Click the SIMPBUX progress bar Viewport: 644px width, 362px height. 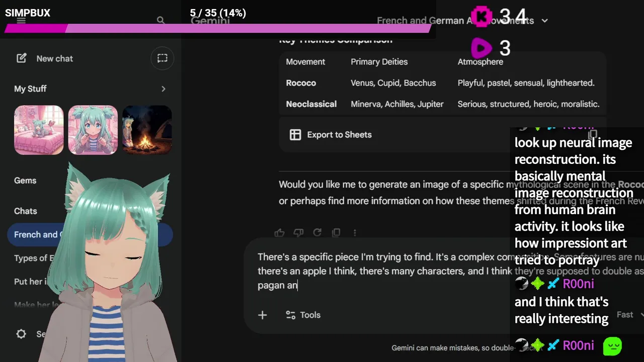tap(218, 29)
